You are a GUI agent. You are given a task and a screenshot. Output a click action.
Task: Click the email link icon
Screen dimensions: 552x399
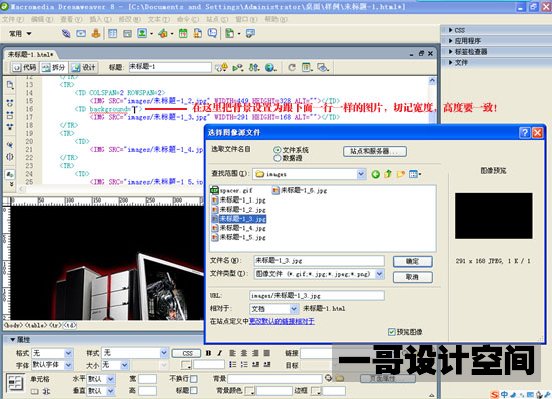pyautogui.click(x=81, y=34)
